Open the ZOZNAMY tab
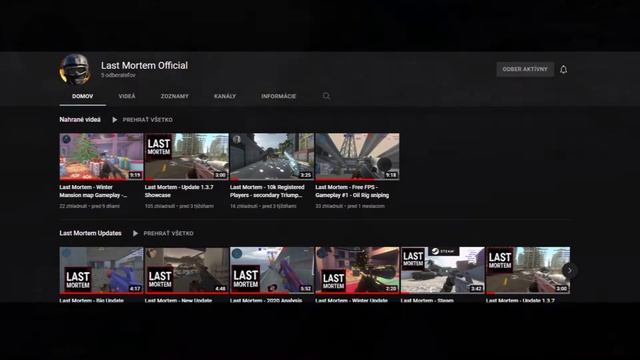 (174, 96)
